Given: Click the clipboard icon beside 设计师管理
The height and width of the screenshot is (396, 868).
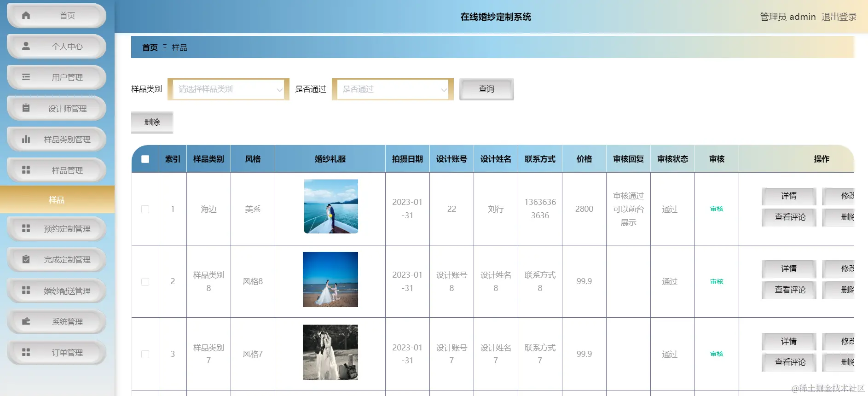Looking at the screenshot, I should (x=26, y=108).
